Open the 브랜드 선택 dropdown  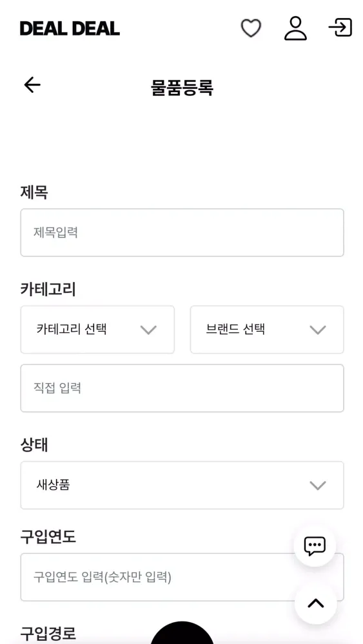(x=267, y=329)
